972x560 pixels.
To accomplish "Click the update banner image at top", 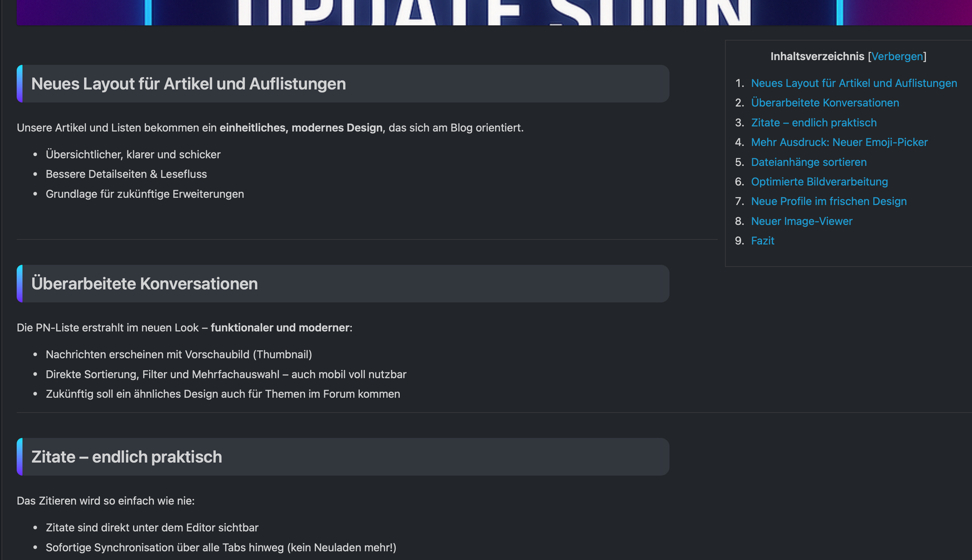I will tap(494, 12).
